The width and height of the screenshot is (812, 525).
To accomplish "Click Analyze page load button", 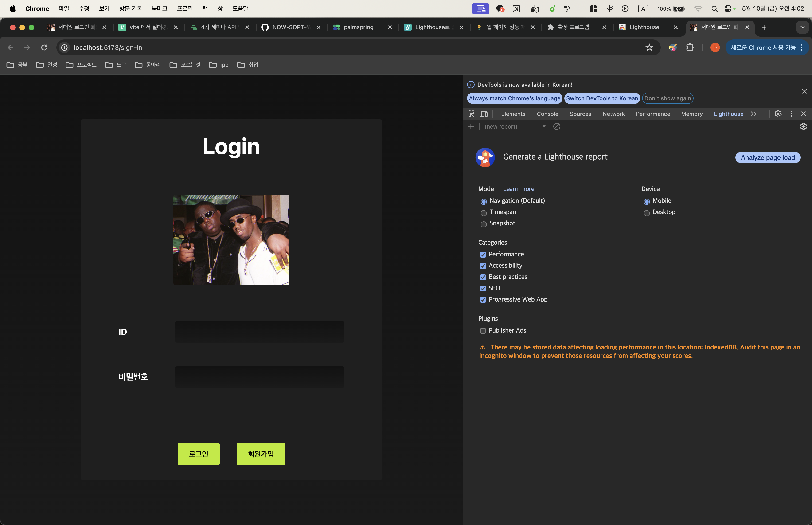I will (768, 157).
